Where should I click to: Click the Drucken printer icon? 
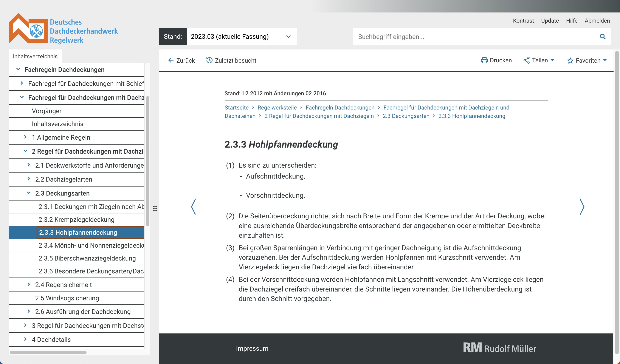click(484, 60)
